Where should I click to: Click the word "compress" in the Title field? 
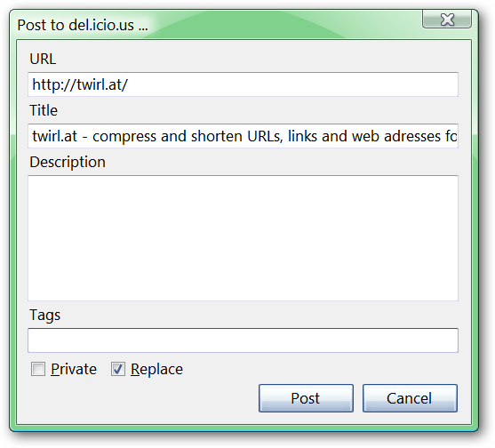124,137
